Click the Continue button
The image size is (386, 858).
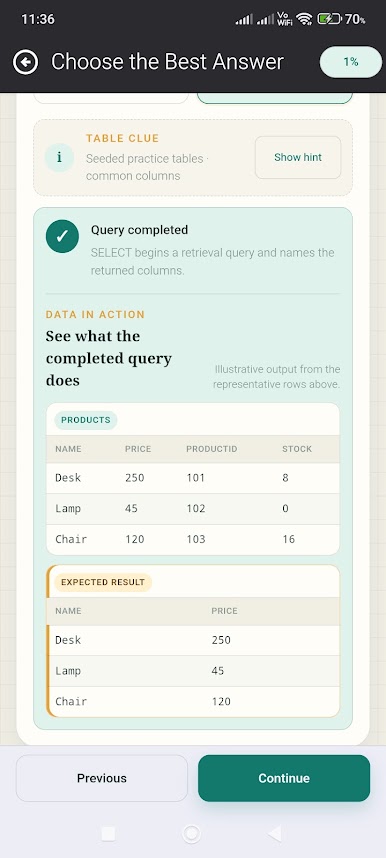point(284,778)
